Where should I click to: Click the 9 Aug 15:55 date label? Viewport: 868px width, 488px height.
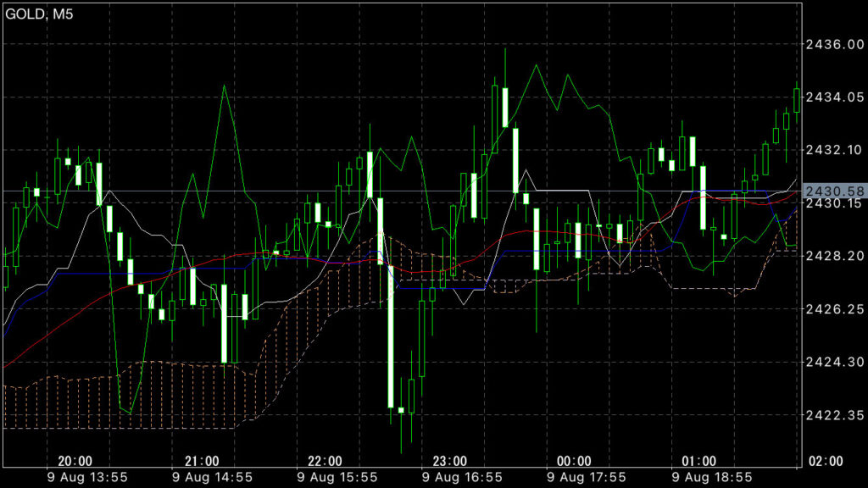pyautogui.click(x=337, y=478)
